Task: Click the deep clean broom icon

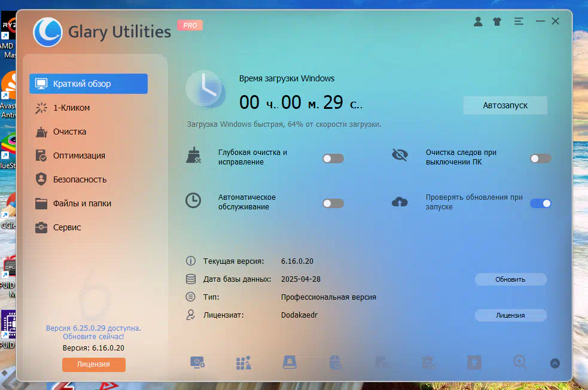Action: (193, 156)
